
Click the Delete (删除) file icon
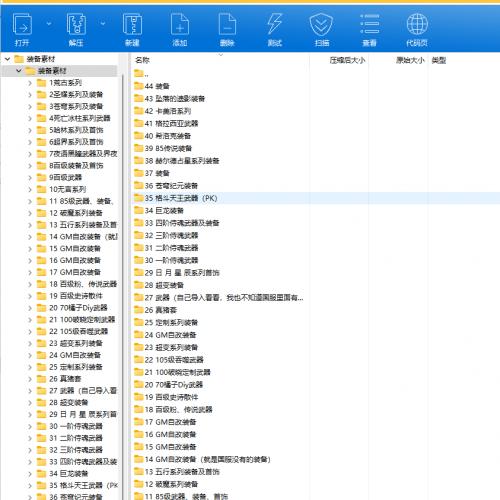[227, 24]
